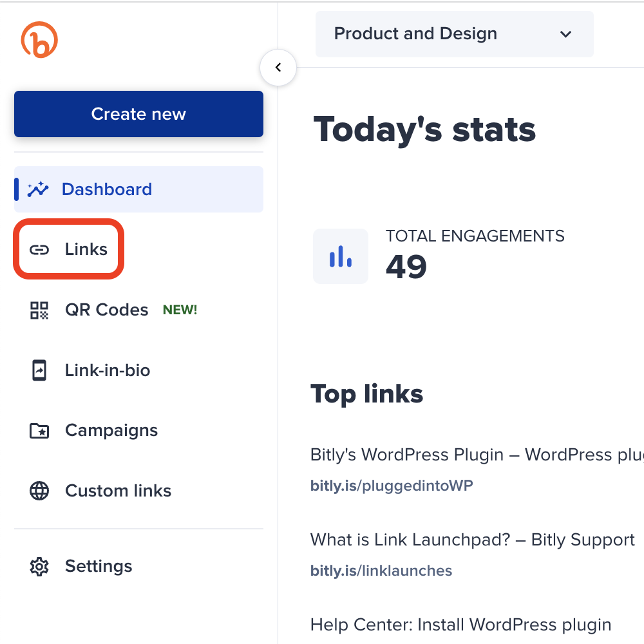Click the Today's stats heading
This screenshot has width=644, height=644.
coord(424,130)
